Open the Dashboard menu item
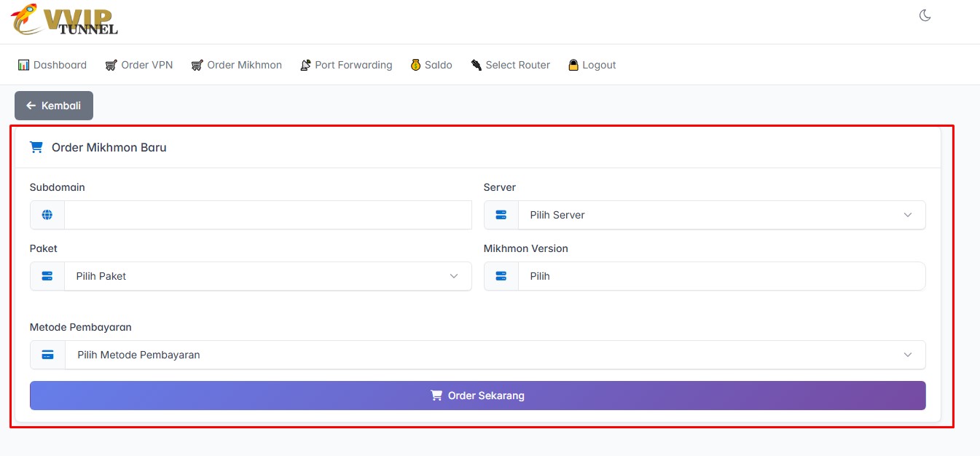The image size is (980, 456). point(52,65)
